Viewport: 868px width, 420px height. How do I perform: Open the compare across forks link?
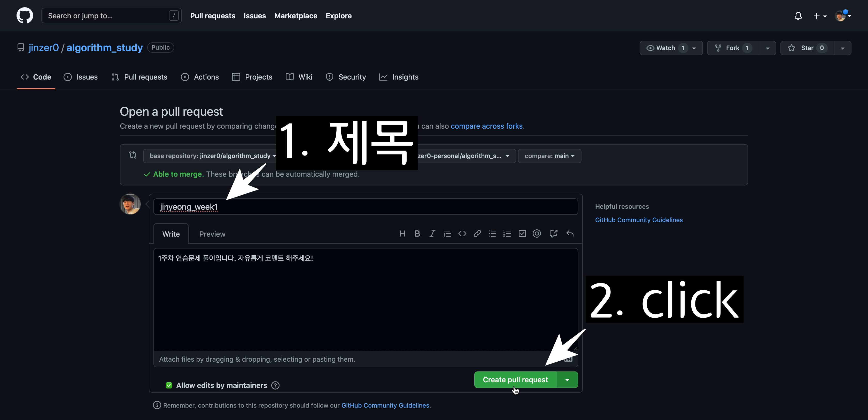(486, 126)
